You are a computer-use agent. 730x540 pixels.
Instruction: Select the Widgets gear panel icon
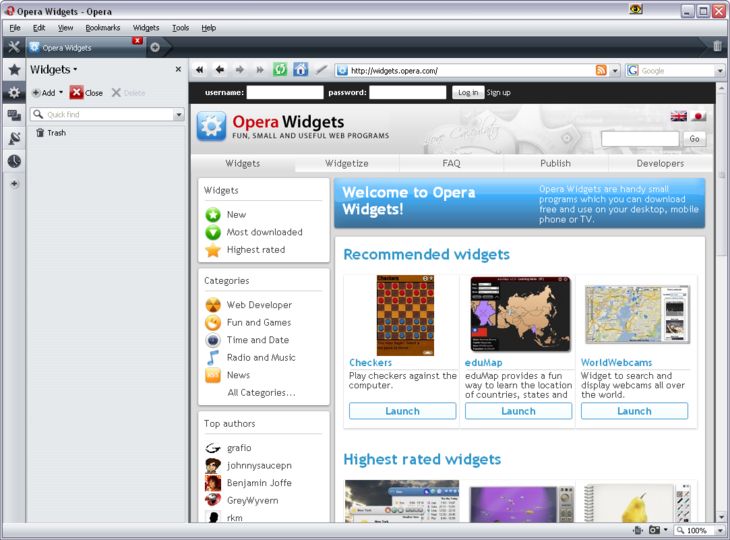14,93
